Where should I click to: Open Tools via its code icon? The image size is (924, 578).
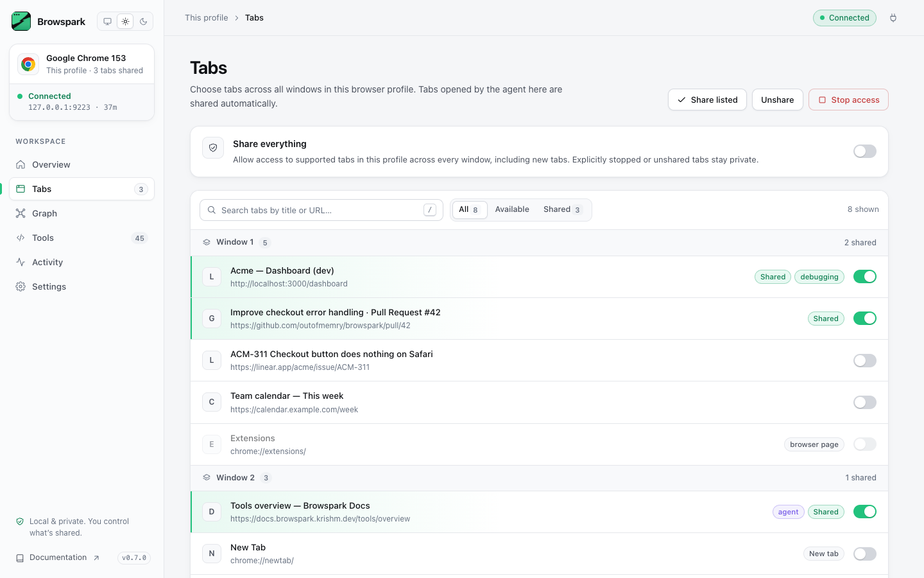pyautogui.click(x=21, y=238)
